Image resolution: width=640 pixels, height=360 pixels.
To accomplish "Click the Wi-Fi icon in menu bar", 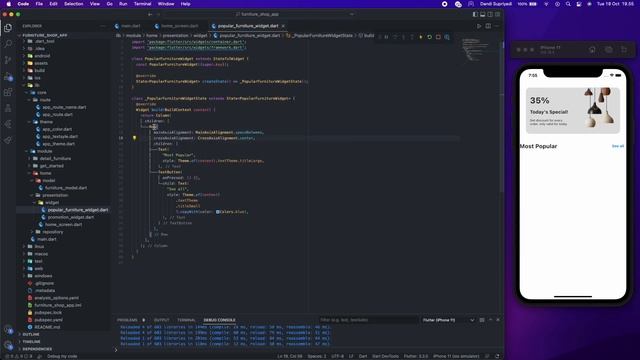I will tap(547, 4).
